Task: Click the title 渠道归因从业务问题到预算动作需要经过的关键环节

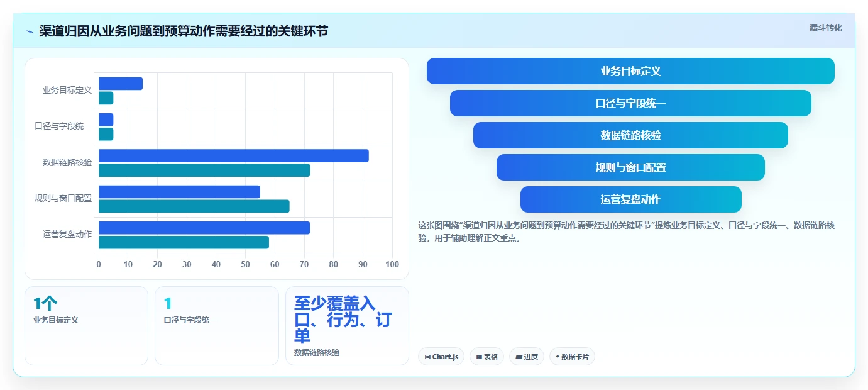Action: 184,31
